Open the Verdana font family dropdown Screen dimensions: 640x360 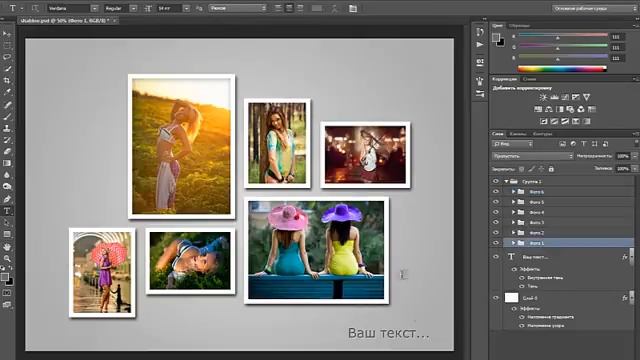point(94,8)
